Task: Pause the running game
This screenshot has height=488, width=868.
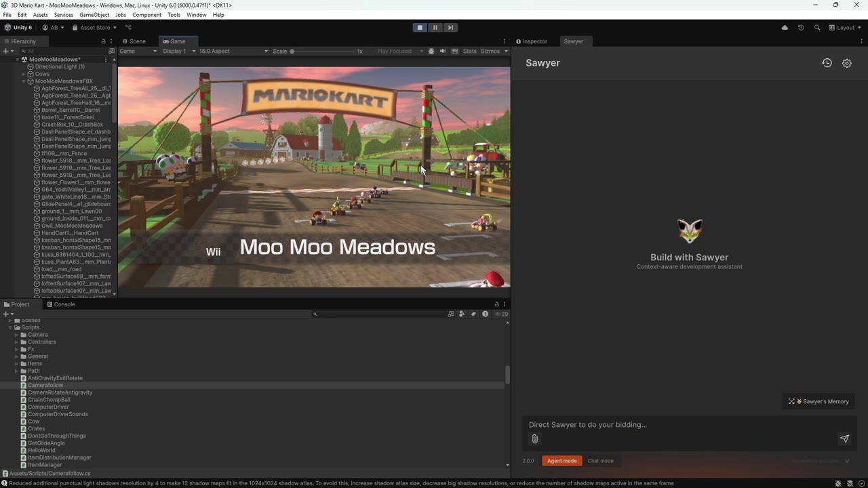Action: pos(435,28)
